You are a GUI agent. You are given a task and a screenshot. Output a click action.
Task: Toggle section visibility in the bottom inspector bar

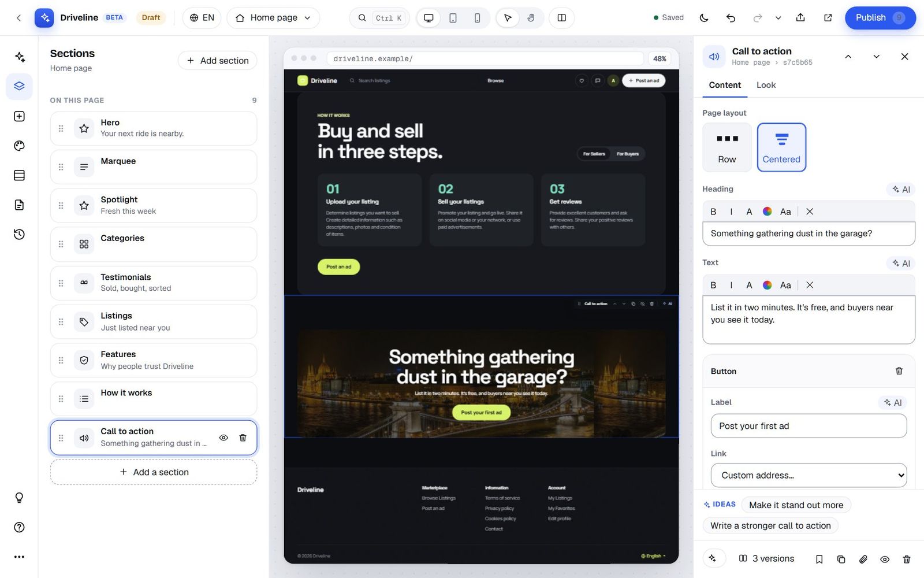885,559
